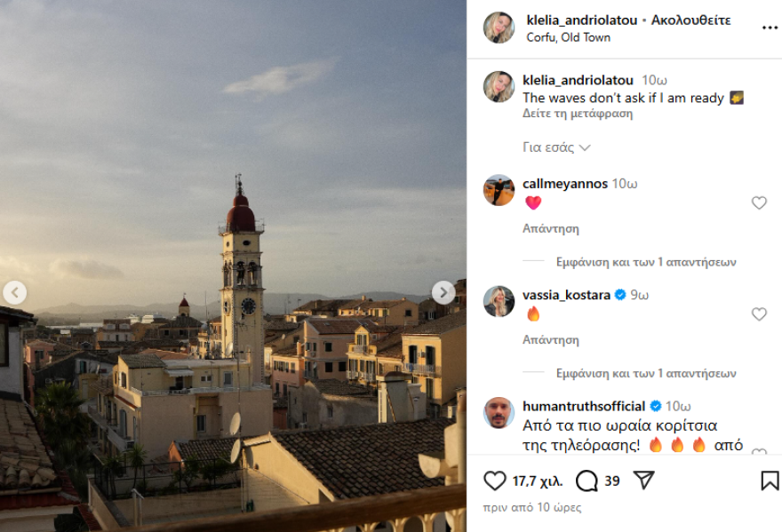Viewport: 782px width, 532px height.
Task: Show the 1 reply under vassia_kostara's comment
Action: coord(645,373)
